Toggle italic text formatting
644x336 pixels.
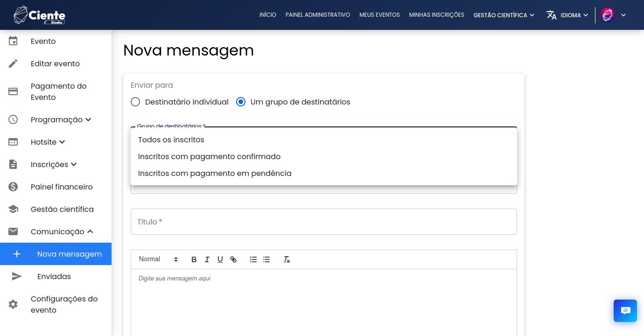[x=207, y=259]
